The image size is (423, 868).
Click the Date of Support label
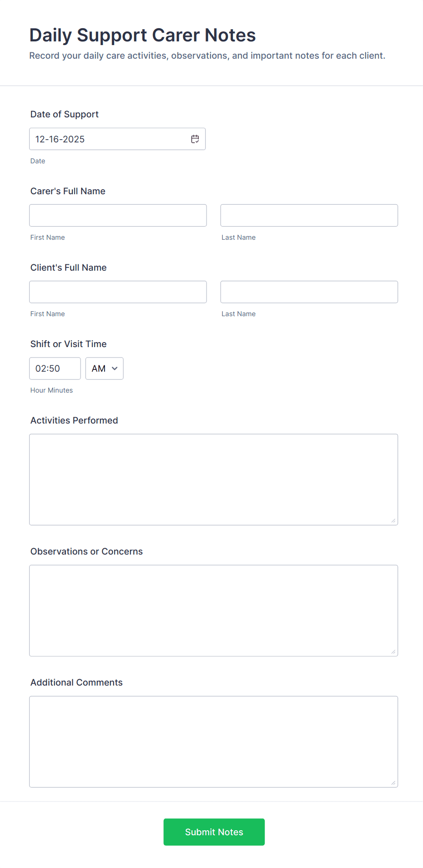coord(64,114)
